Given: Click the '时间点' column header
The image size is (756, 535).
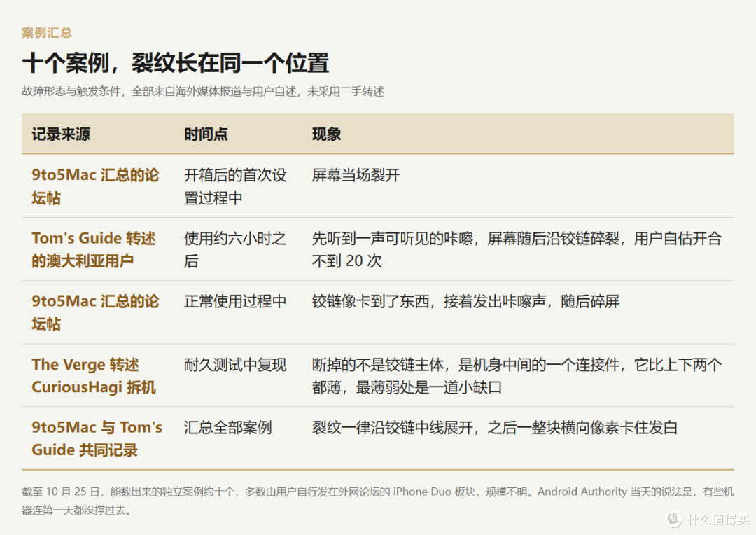Looking at the screenshot, I should 206,134.
